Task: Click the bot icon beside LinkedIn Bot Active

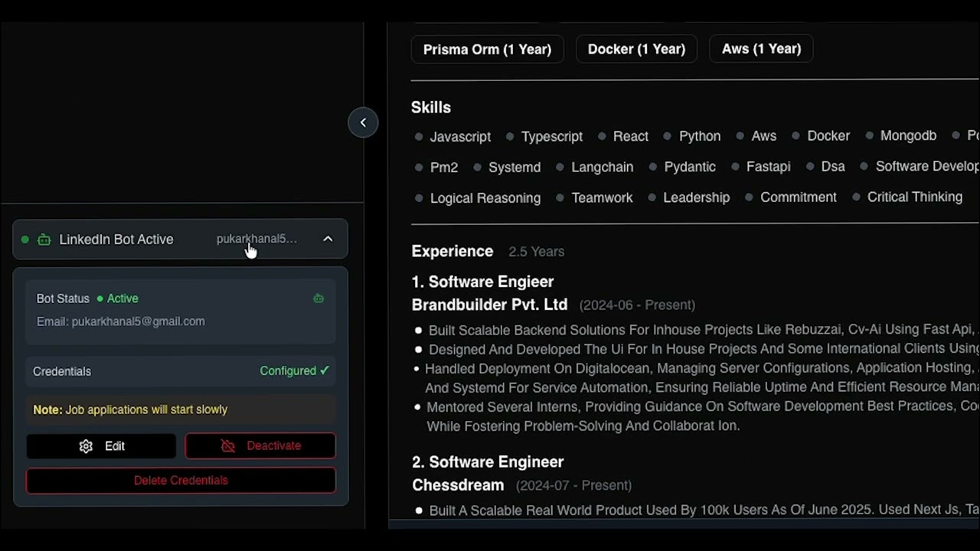Action: (x=44, y=240)
